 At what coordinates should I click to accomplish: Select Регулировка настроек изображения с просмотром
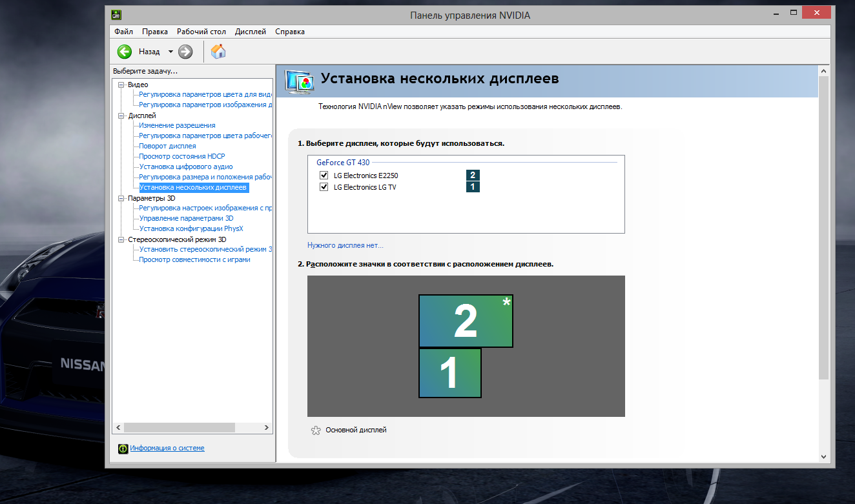coord(205,208)
